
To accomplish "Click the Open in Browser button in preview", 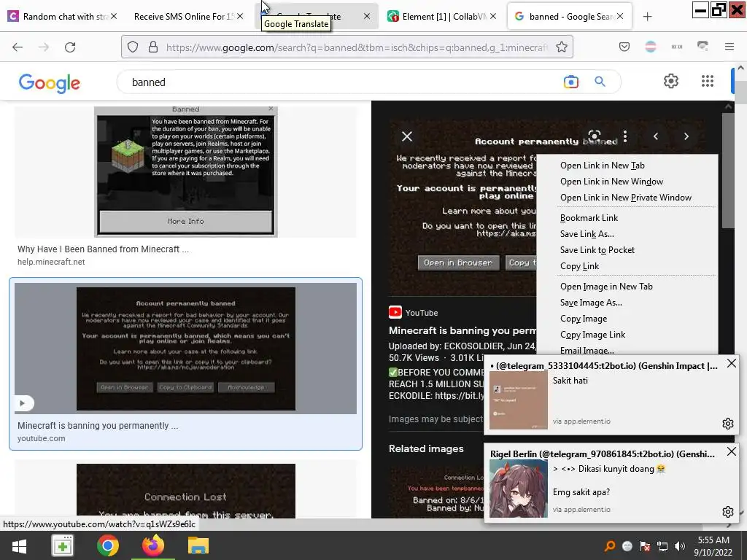I will pos(458,262).
